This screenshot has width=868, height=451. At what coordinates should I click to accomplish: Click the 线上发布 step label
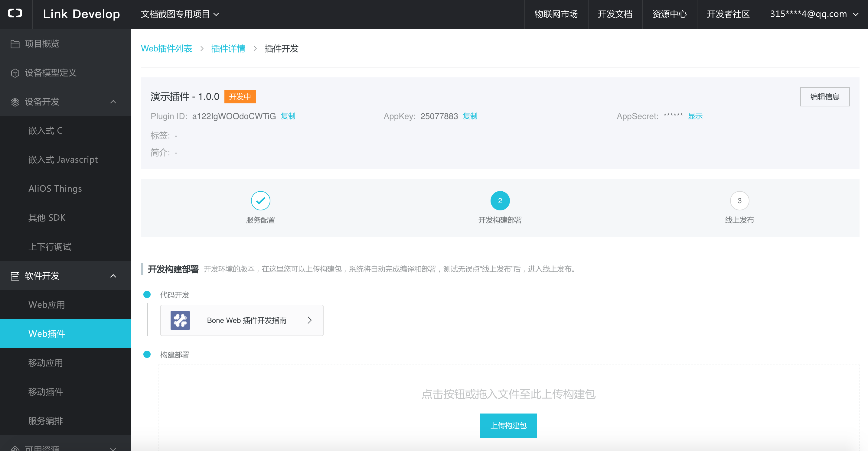(739, 220)
